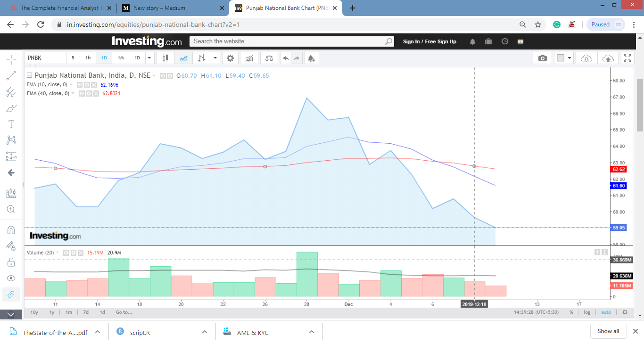This screenshot has width=644, height=343.
Task: Collapse the Punjab National Bank legend
Action: (29, 75)
